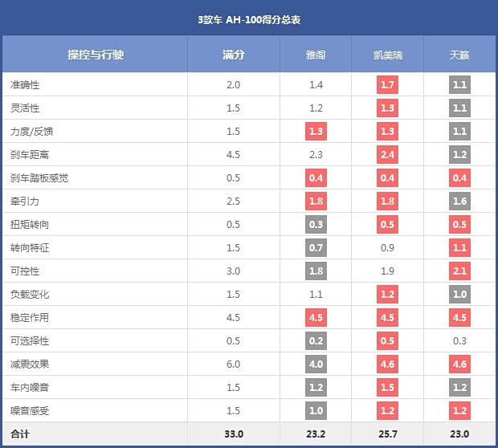Select the red 2.1 badge in 可控性 row
The image size is (498, 448).
[459, 271]
